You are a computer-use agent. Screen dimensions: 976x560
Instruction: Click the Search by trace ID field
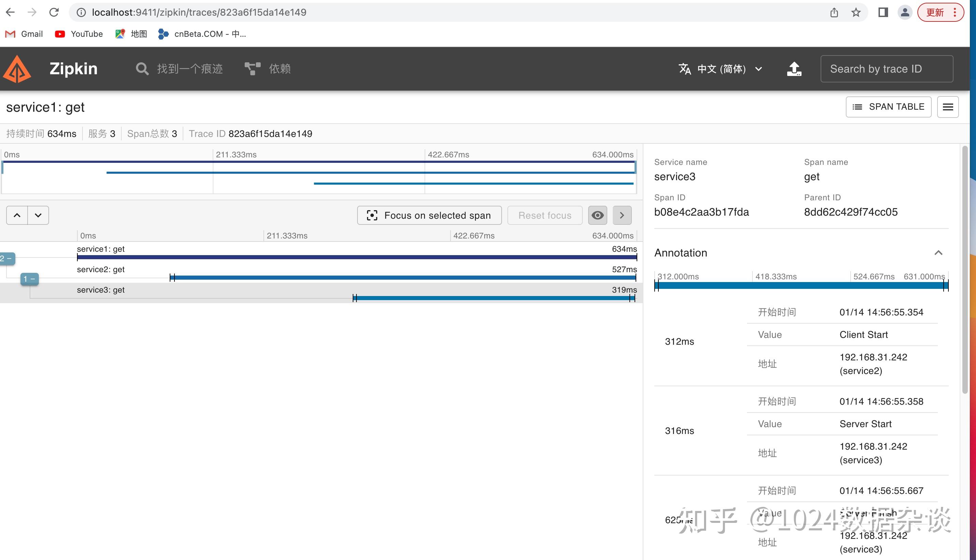tap(886, 69)
